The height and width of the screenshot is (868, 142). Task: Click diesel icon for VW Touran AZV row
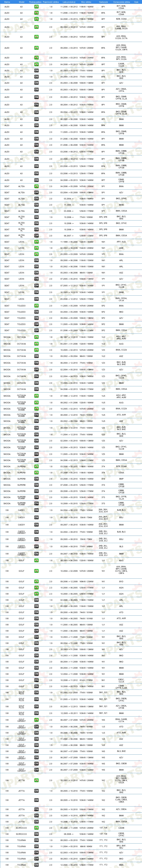36,853
